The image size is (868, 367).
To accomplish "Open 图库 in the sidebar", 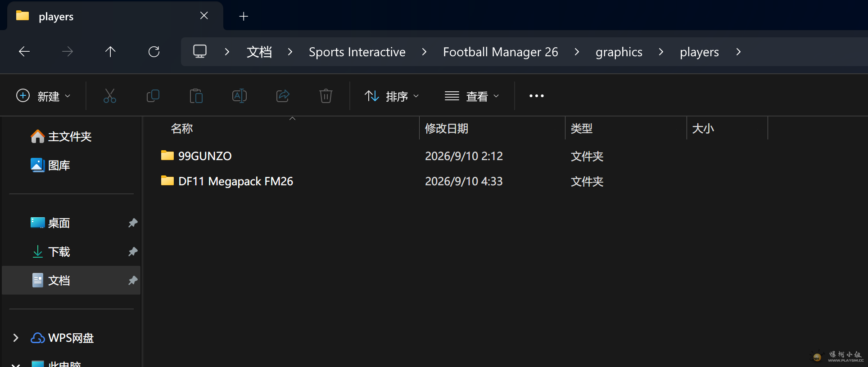I will pos(50,165).
